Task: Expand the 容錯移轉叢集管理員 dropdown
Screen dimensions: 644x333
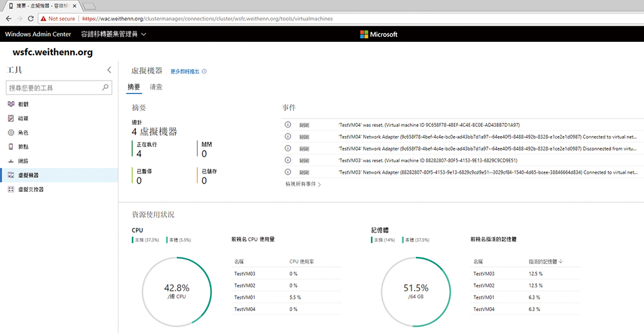Action: [113, 34]
